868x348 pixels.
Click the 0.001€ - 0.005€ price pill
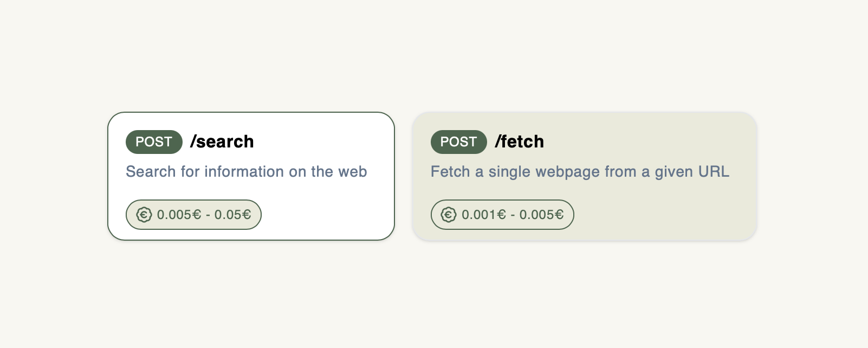click(502, 215)
